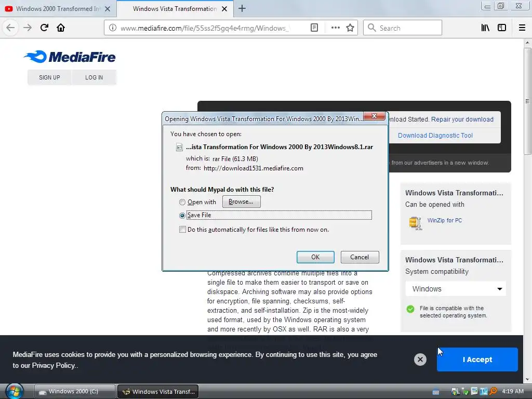The height and width of the screenshot is (399, 532).
Task: Select the Save File radio option
Action: click(x=182, y=216)
